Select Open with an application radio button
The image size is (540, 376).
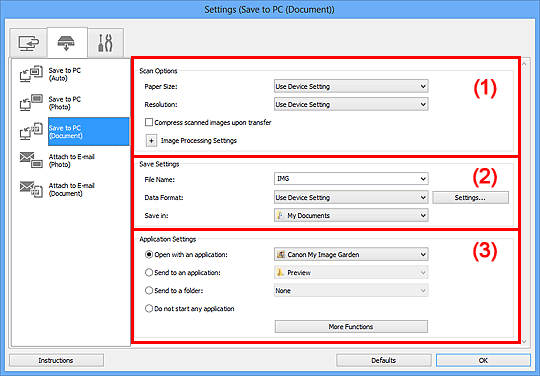click(x=149, y=254)
